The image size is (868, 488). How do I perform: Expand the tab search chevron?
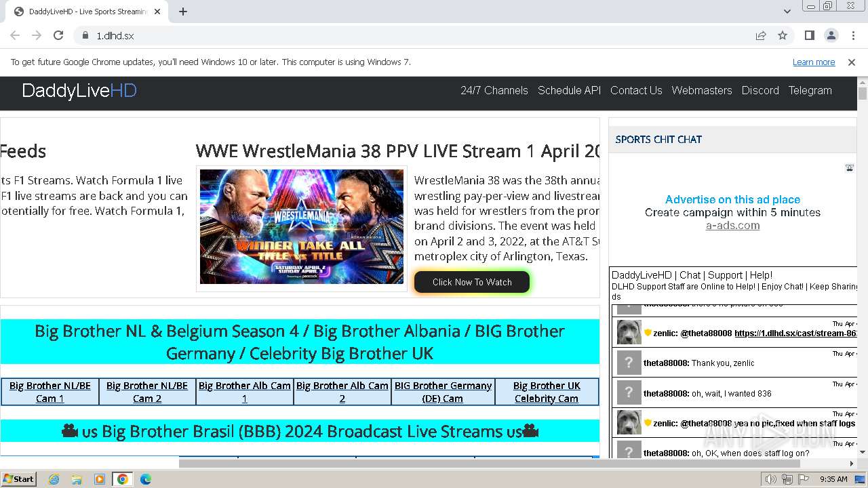[x=787, y=12]
